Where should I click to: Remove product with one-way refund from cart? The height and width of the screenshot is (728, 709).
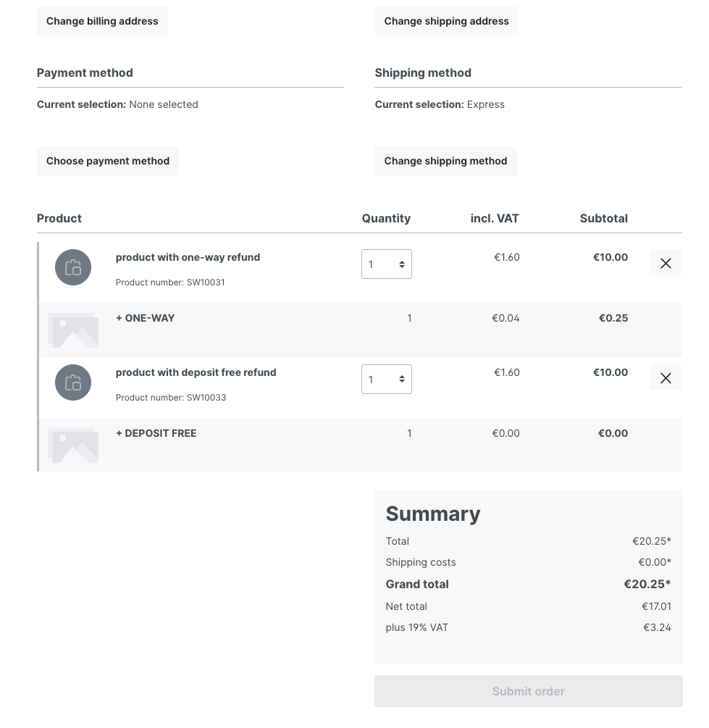point(666,263)
